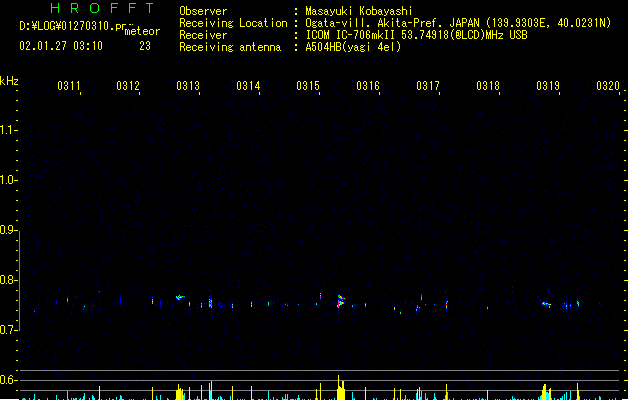
Task: Click the kHz axis unit label
Action: (9, 81)
